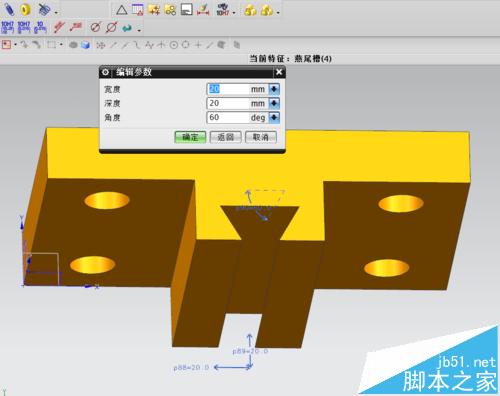Click the yellow ring gear icon
This screenshot has width=500, height=396.
pyautogui.click(x=25, y=10)
